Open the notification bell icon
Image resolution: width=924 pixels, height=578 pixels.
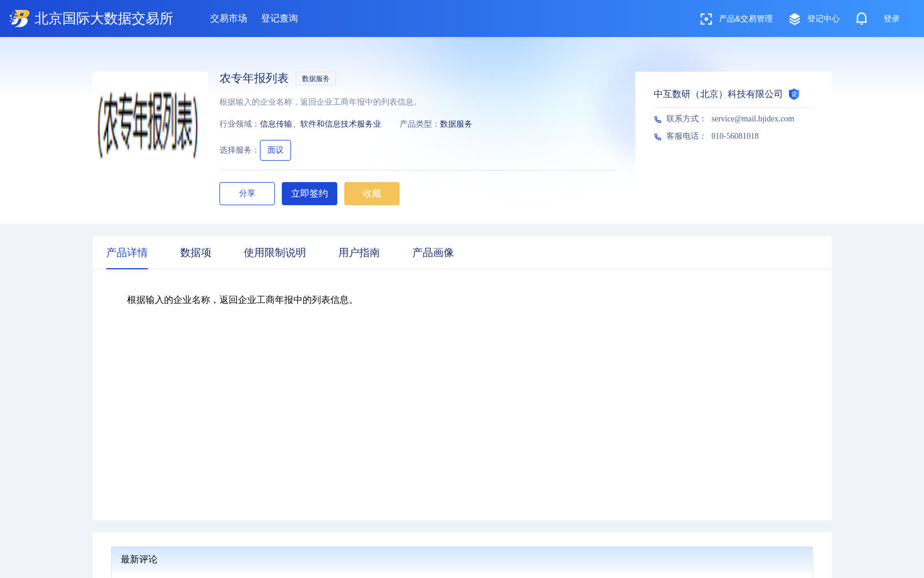coord(862,18)
